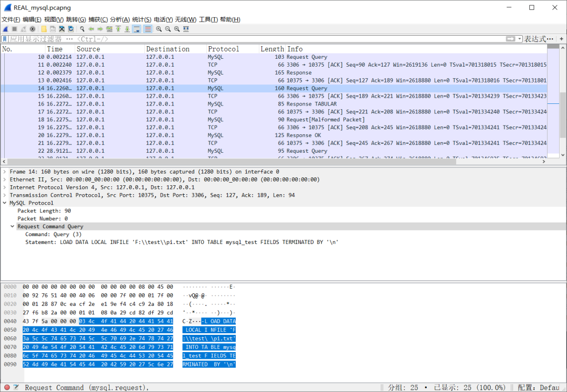
Task: Select packet 18 Malformed Packet row
Action: pos(274,120)
